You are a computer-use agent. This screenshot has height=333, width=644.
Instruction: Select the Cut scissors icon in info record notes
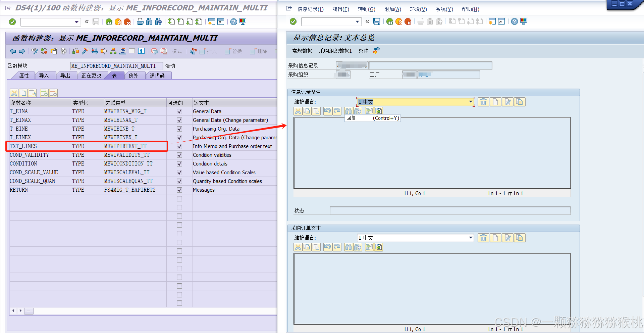298,111
